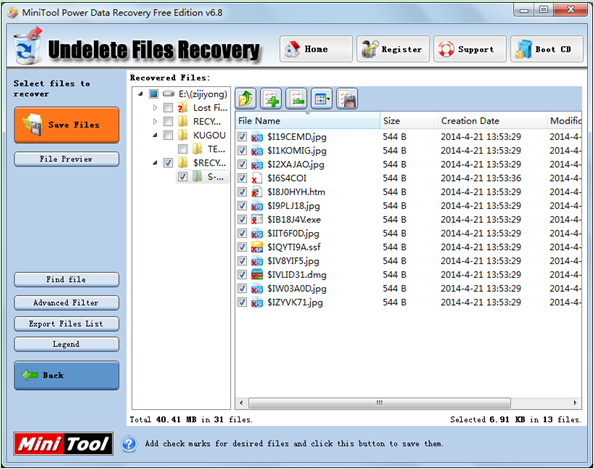The width and height of the screenshot is (594, 469).
Task: Collapse the $RECY... folder node
Action: point(155,163)
